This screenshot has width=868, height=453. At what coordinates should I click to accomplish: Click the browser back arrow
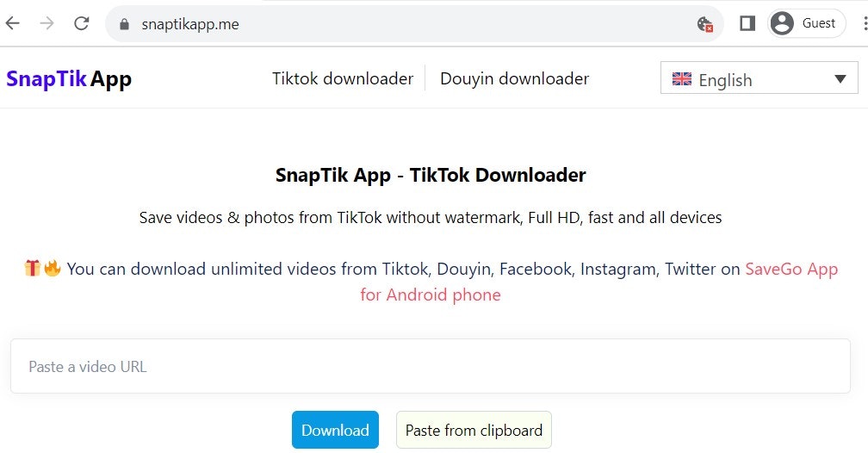click(13, 24)
